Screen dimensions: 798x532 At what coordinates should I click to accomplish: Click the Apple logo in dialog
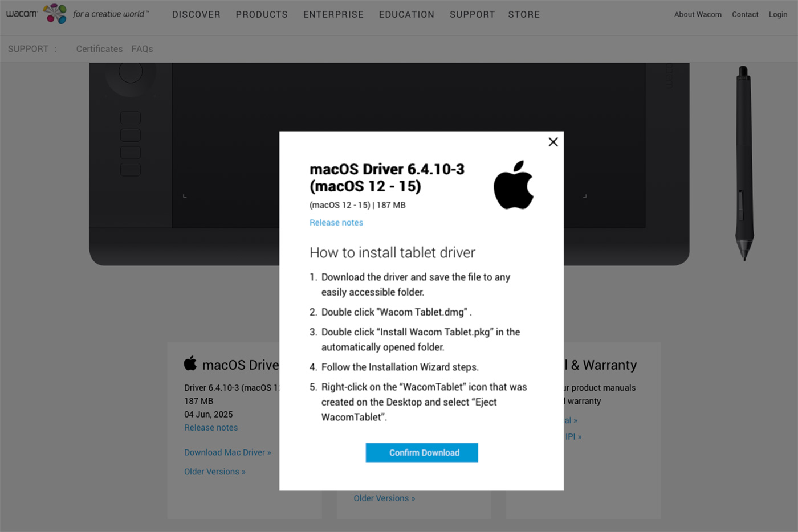[x=514, y=185]
